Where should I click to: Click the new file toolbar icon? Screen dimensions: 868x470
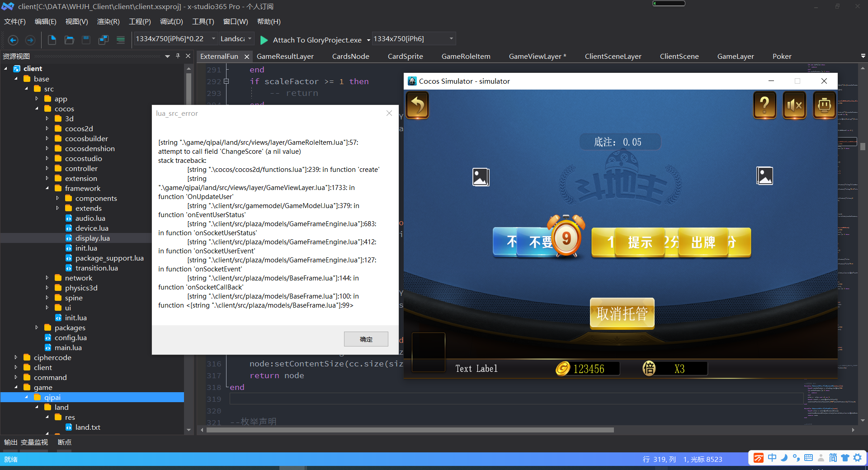pyautogui.click(x=52, y=40)
